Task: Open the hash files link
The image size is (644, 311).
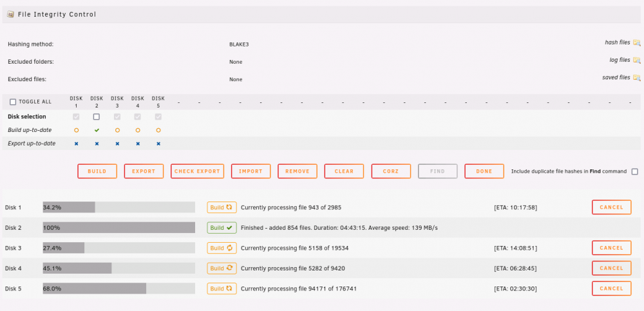Action: point(618,42)
